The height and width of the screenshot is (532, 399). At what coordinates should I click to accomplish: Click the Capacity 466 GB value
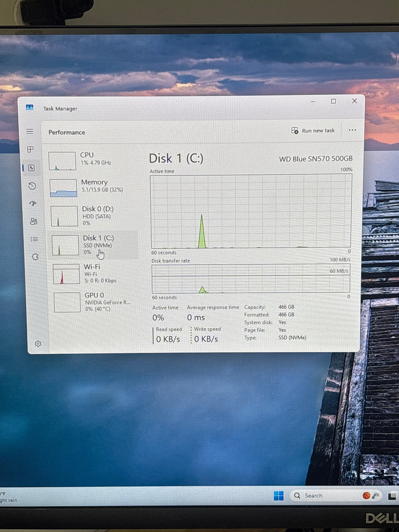click(286, 307)
